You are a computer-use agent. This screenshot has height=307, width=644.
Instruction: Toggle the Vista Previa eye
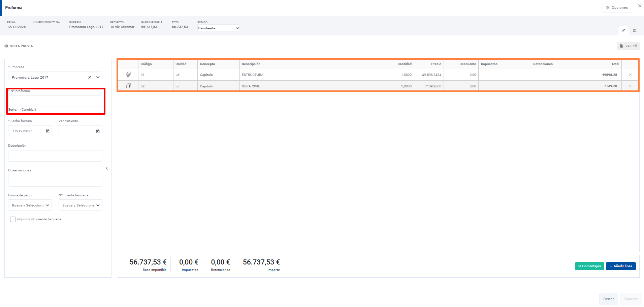tap(6, 46)
